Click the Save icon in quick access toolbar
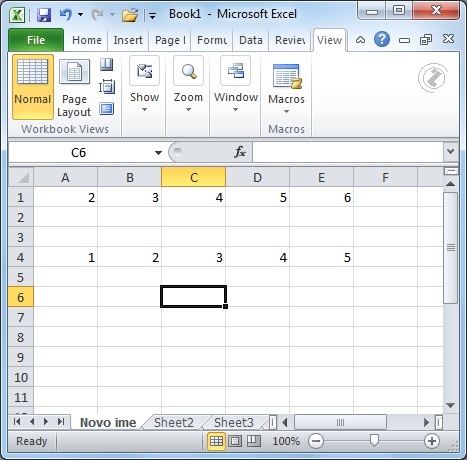 pos(44,15)
